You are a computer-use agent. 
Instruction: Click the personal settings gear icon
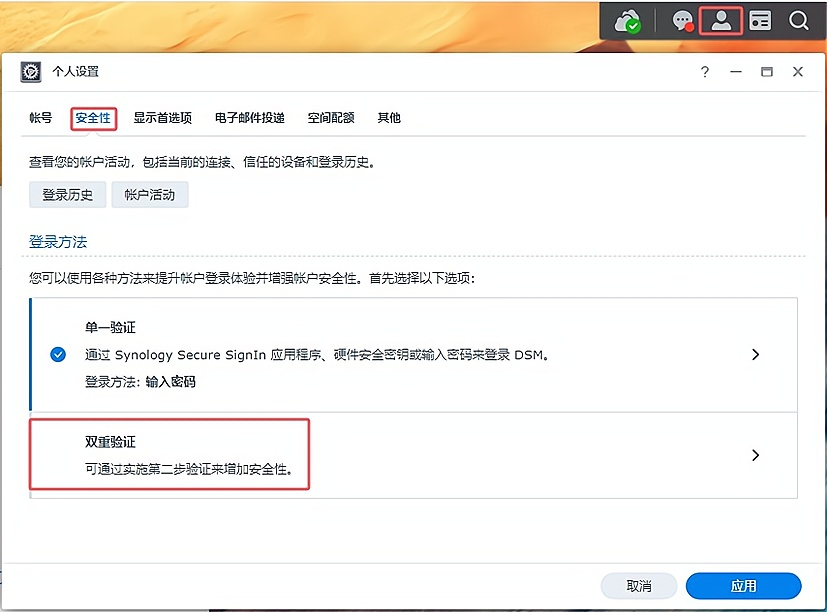pos(31,72)
